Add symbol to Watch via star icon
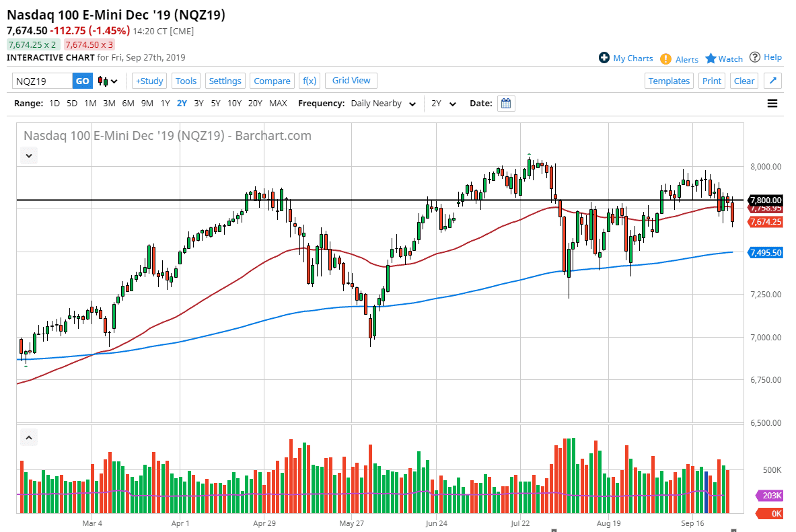 (710, 59)
